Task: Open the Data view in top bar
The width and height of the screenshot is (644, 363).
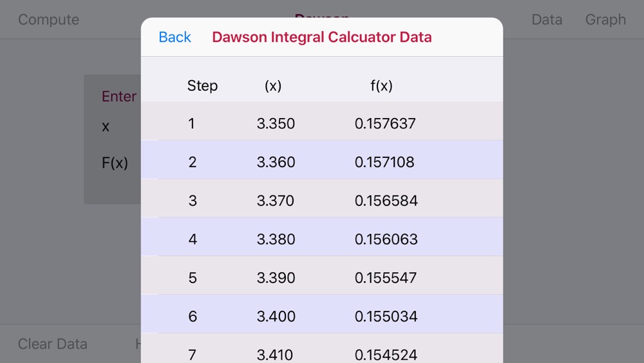Action: (x=547, y=19)
